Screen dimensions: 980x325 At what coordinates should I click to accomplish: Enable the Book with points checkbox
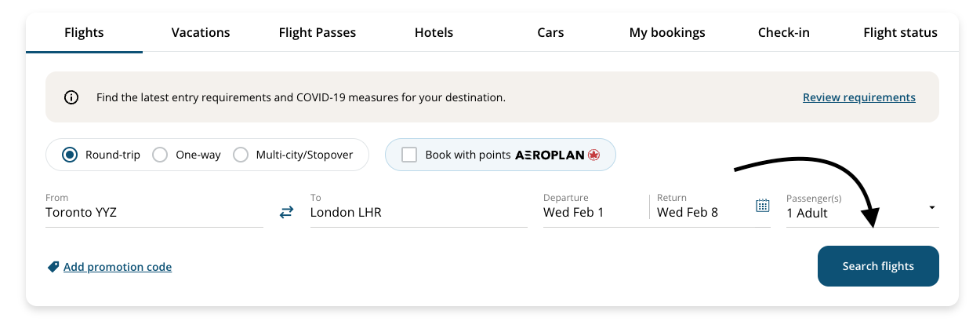[x=409, y=155]
